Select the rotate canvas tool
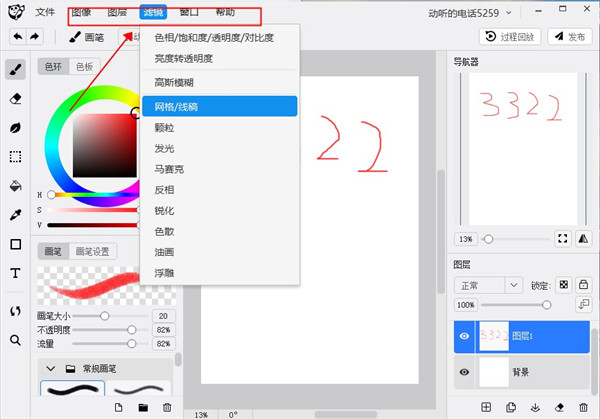 (x=15, y=311)
